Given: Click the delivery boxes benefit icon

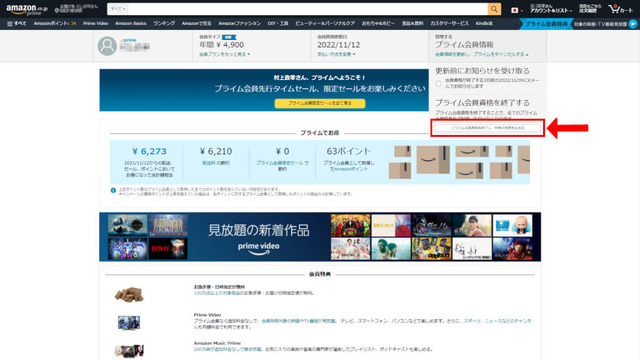Looking at the screenshot, I should click(x=129, y=294).
